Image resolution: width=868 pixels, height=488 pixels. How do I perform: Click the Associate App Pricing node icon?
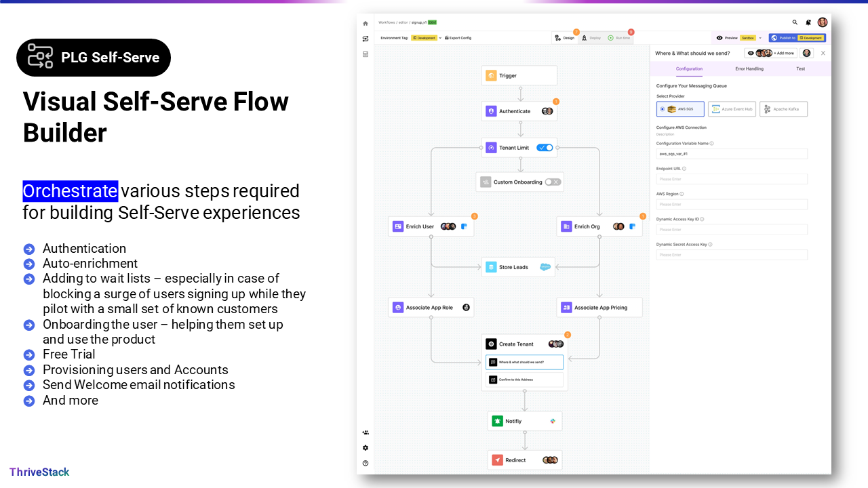(x=566, y=308)
